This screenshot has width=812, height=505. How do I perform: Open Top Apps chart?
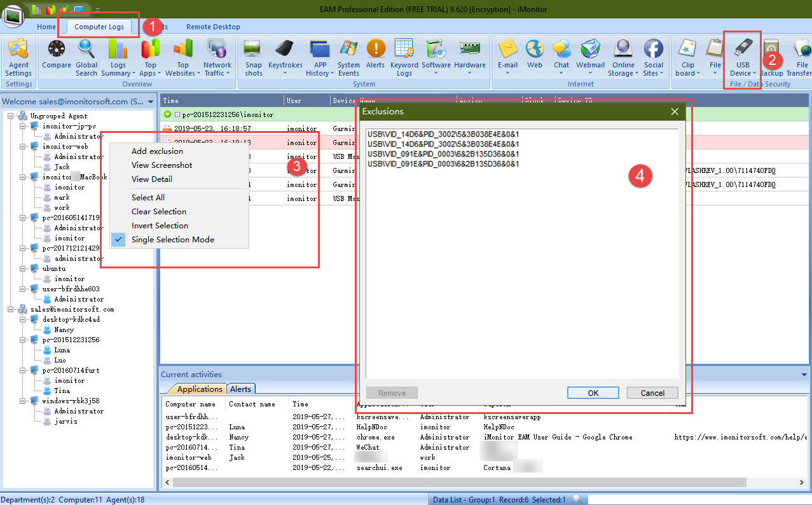tap(151, 57)
